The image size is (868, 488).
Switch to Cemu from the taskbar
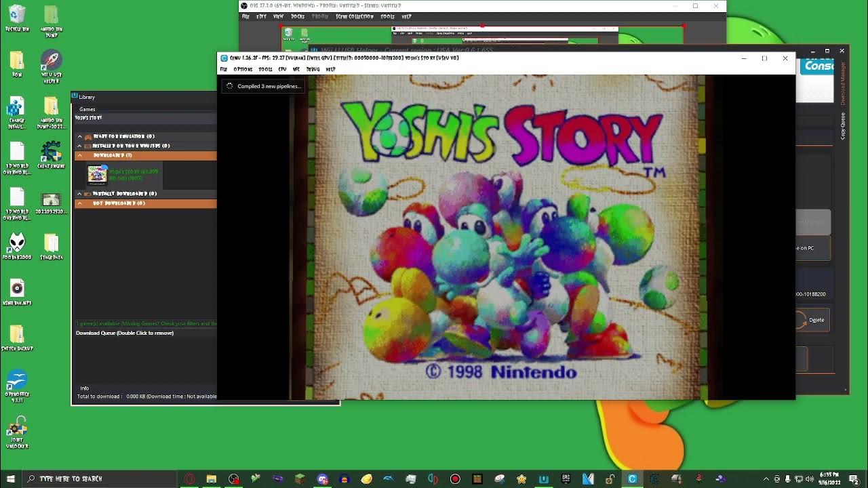tap(632, 479)
